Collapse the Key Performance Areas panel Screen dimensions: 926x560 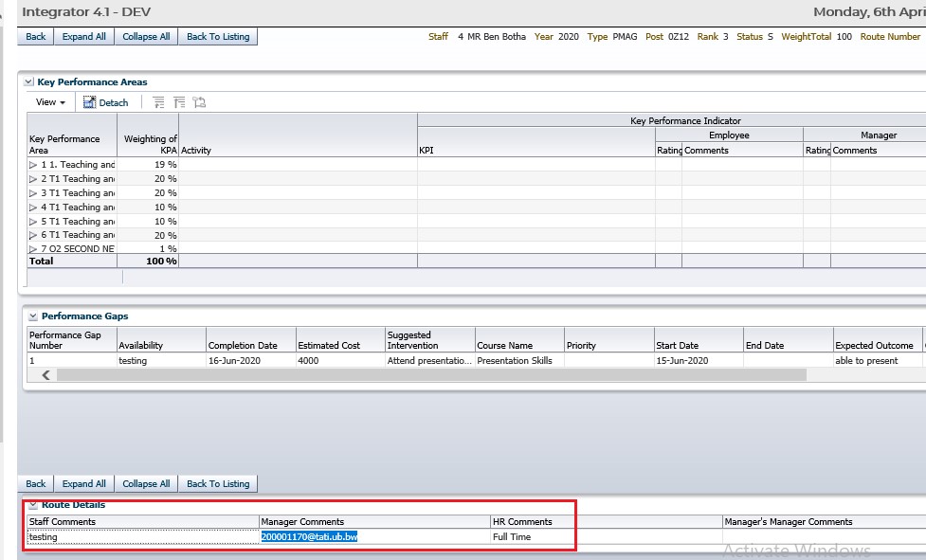point(28,82)
